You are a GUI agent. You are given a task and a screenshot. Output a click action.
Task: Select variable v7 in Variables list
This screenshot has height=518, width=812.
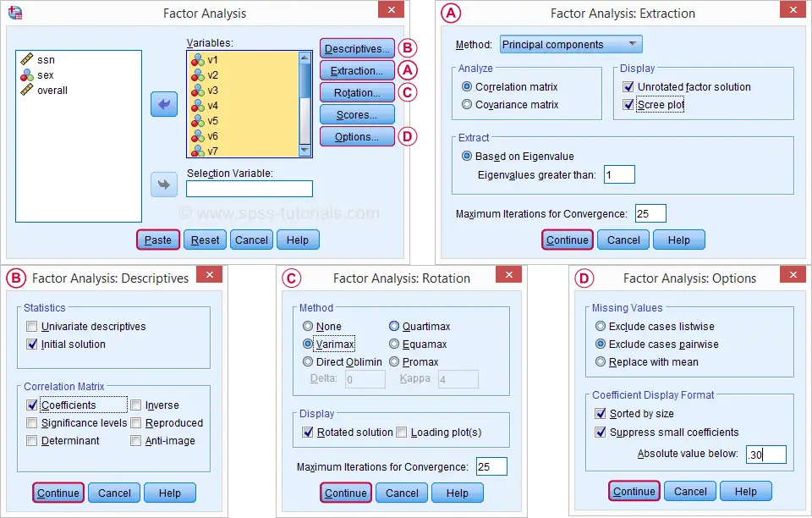pyautogui.click(x=205, y=151)
